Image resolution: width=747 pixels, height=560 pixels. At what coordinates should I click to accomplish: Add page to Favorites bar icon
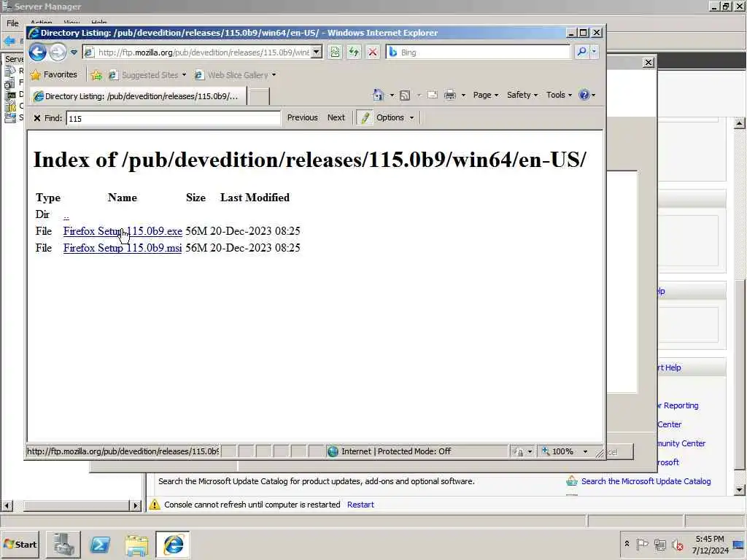96,75
